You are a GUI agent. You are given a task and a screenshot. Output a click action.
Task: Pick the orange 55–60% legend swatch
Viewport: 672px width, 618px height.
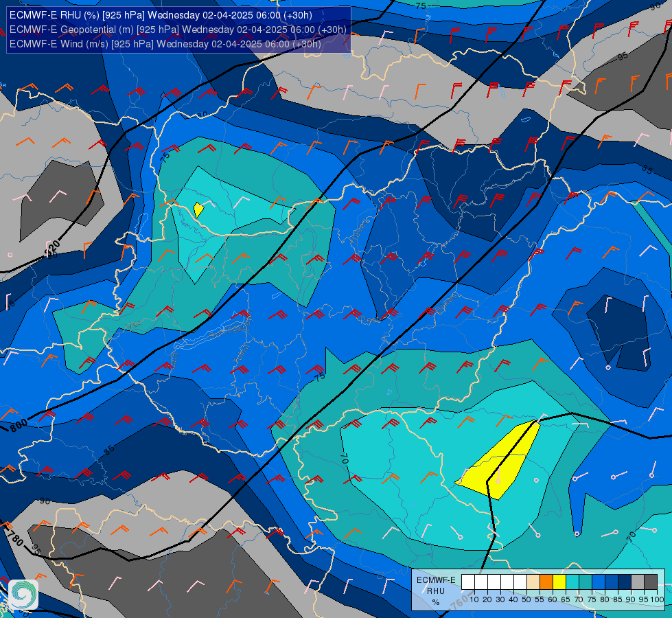(x=546, y=582)
